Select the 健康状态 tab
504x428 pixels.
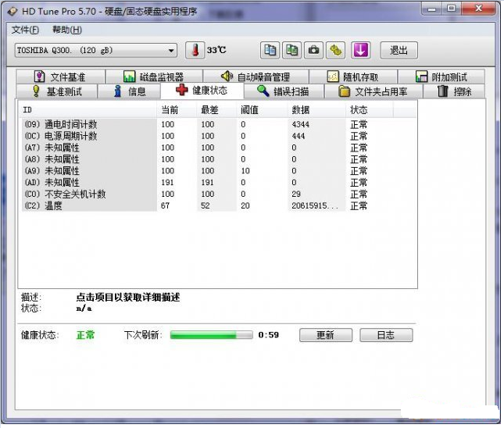click(x=202, y=91)
